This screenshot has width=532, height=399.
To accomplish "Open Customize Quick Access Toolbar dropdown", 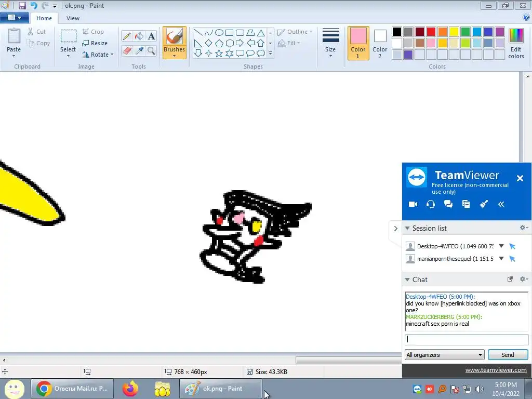I will [x=55, y=6].
